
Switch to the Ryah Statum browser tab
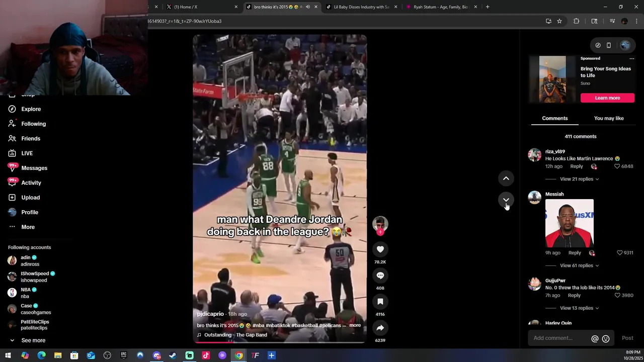click(441, 7)
